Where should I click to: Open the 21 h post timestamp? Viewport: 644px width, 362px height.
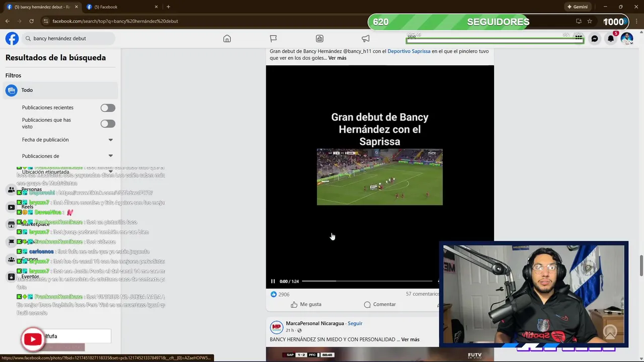click(290, 330)
